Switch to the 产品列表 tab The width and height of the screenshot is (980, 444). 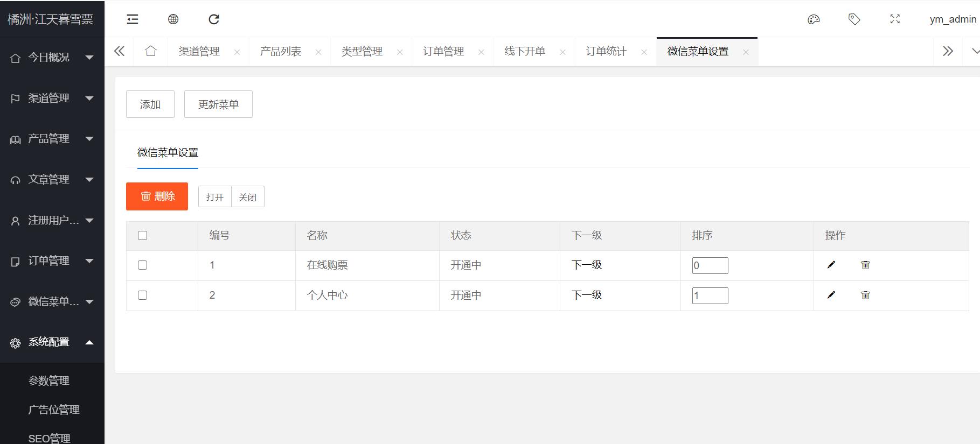click(281, 52)
